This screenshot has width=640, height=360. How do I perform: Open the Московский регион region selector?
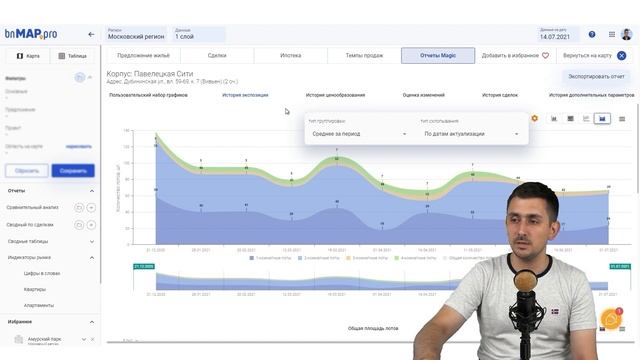136,34
